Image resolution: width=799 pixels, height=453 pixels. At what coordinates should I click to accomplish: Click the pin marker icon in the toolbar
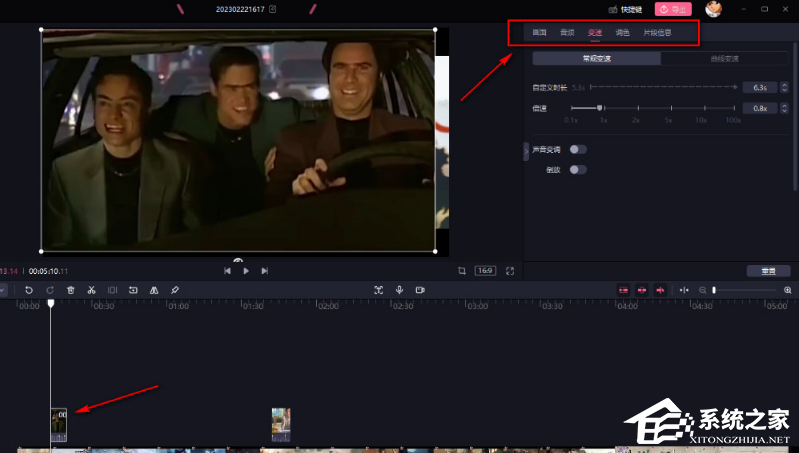pos(175,290)
